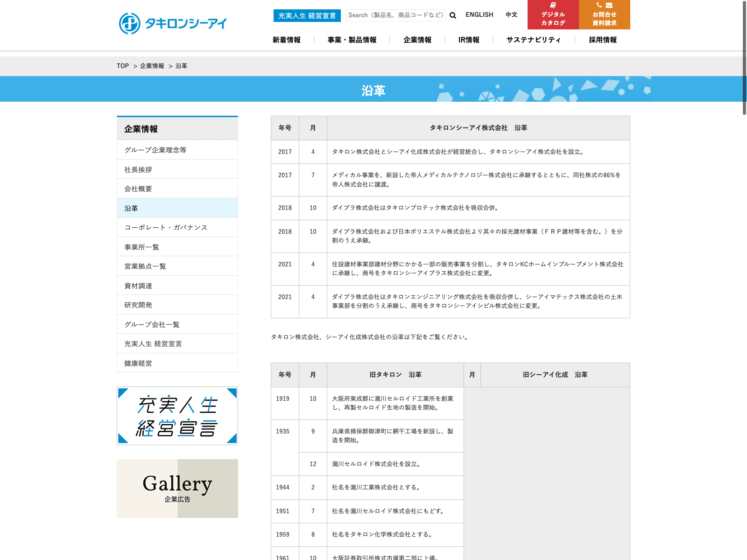Click the page vertical scrollbar

pos(745,58)
